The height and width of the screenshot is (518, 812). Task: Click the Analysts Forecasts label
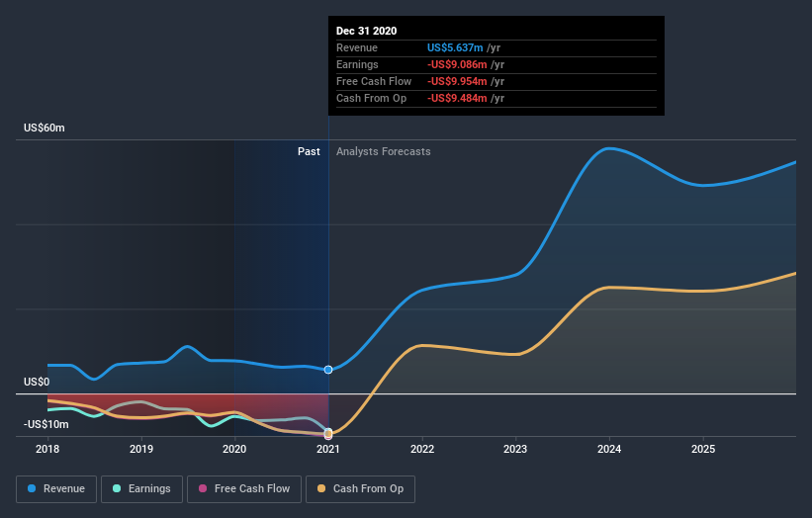point(383,151)
